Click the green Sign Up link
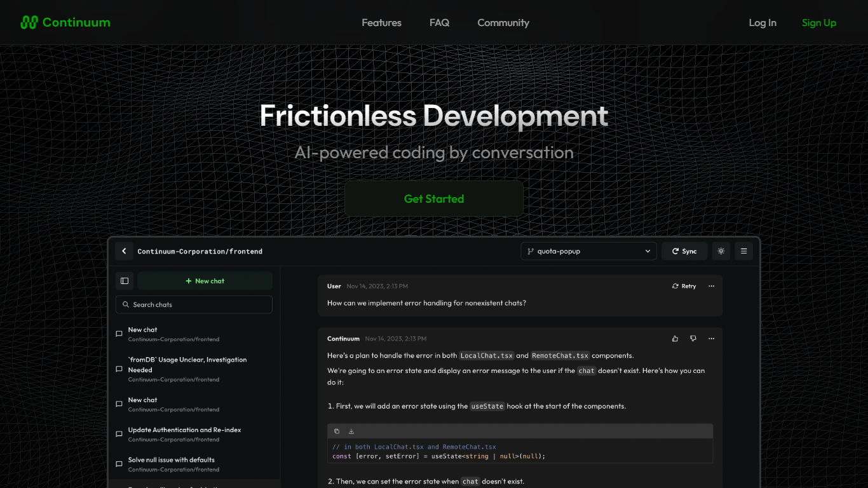This screenshot has height=488, width=868. click(819, 23)
